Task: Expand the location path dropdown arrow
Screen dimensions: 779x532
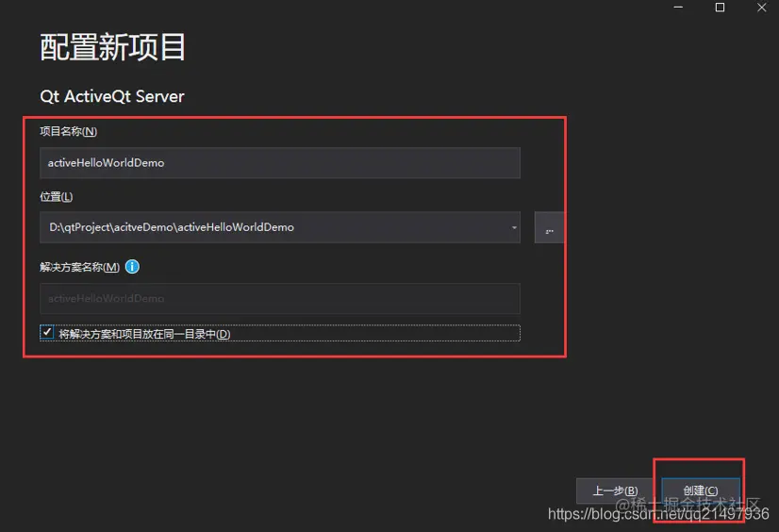Action: pos(514,227)
